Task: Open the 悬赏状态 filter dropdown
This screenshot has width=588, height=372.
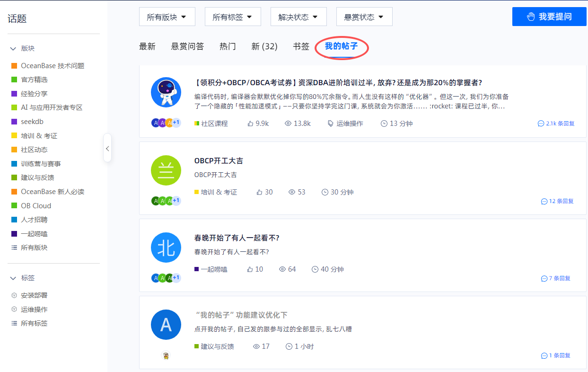Action: [364, 17]
